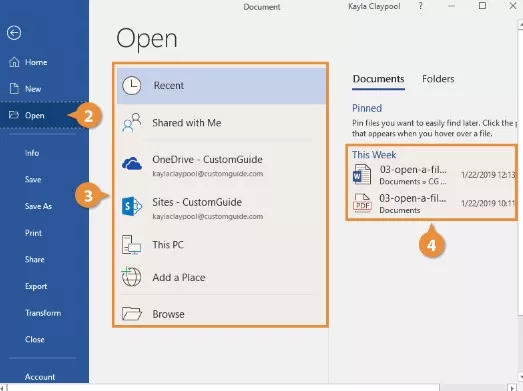Select Shared with Me location
The height and width of the screenshot is (391, 523).
[x=221, y=123]
